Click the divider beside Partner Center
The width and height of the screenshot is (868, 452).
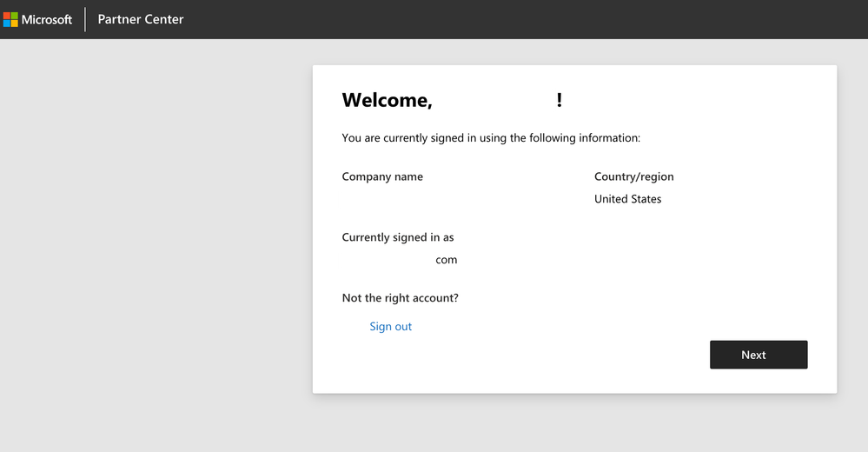click(85, 19)
